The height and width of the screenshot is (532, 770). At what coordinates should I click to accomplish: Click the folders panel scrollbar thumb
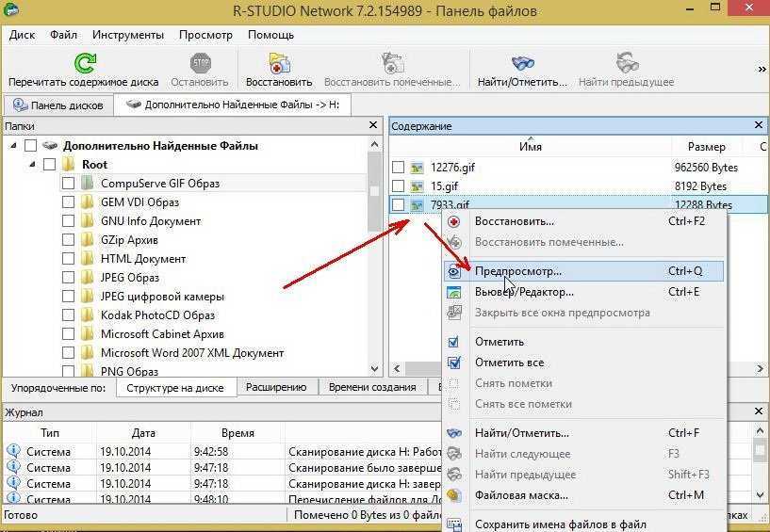(375, 190)
